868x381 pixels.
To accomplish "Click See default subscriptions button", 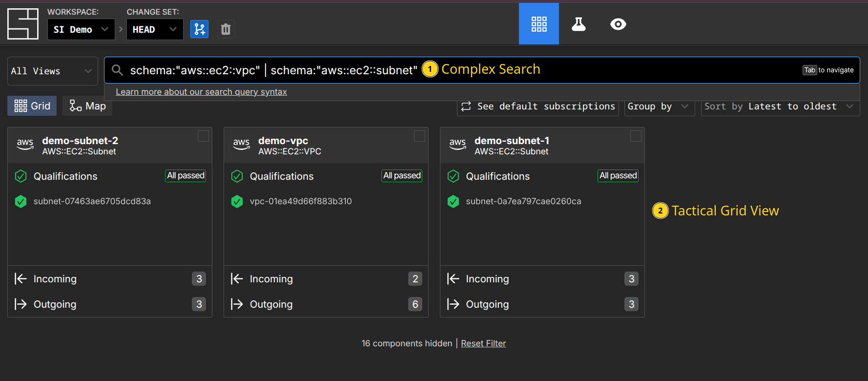I will click(538, 106).
